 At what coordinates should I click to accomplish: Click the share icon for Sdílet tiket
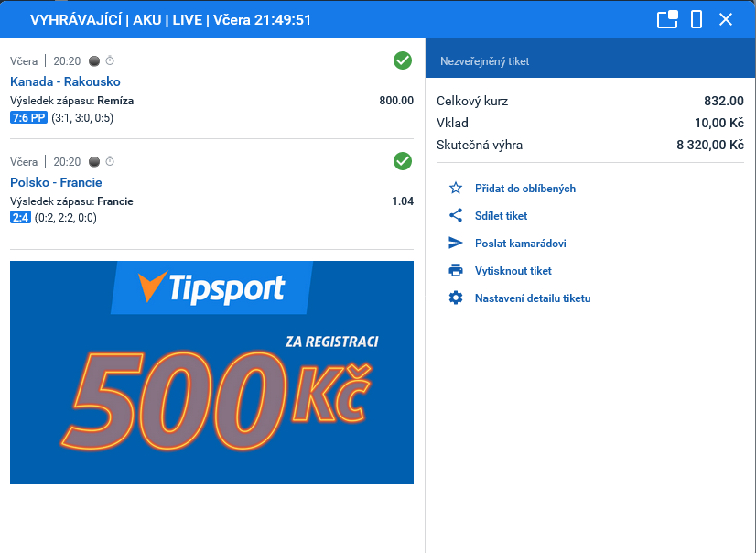pyautogui.click(x=456, y=216)
